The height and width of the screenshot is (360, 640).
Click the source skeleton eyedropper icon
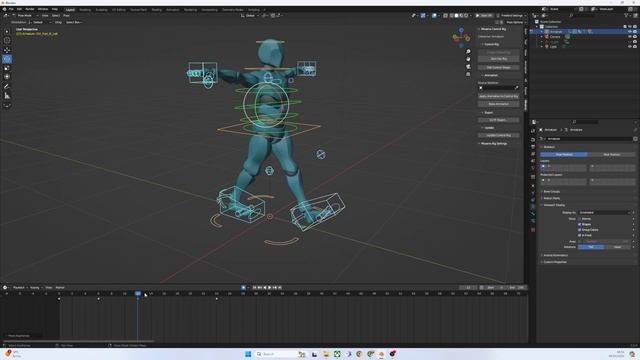pos(516,88)
